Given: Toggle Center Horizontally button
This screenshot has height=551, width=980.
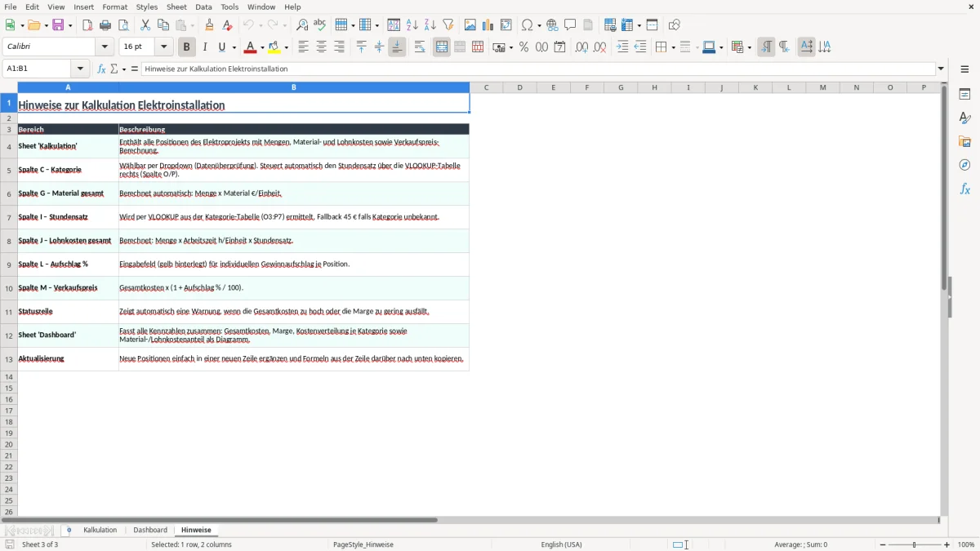Looking at the screenshot, I should click(321, 47).
